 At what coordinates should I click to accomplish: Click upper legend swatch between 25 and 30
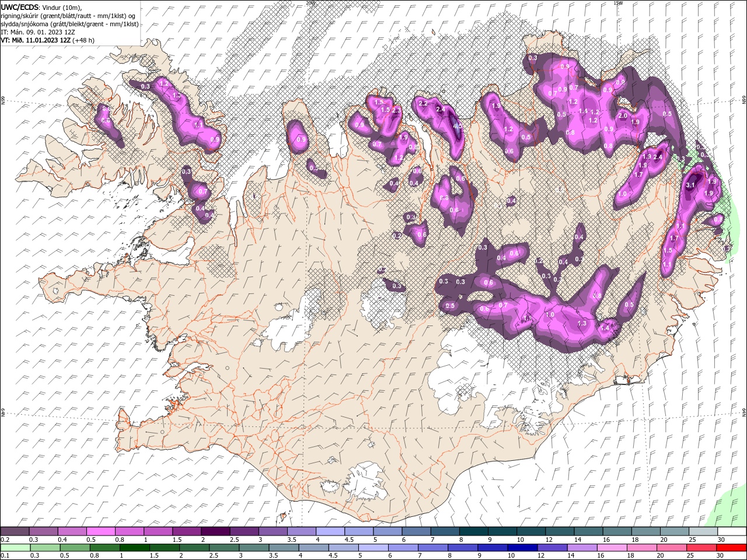703,531
